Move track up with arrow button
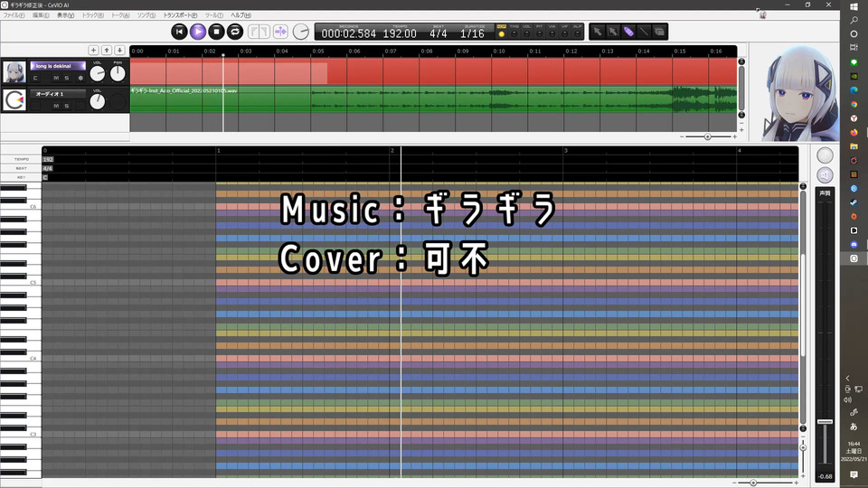Screen dimensions: 868x488 pyautogui.click(x=107, y=50)
